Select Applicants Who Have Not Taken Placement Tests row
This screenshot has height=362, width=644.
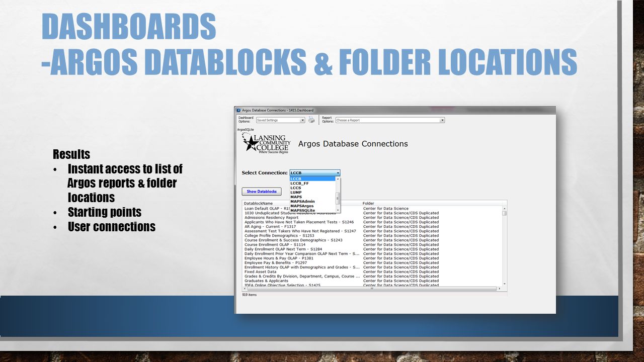pos(372,222)
